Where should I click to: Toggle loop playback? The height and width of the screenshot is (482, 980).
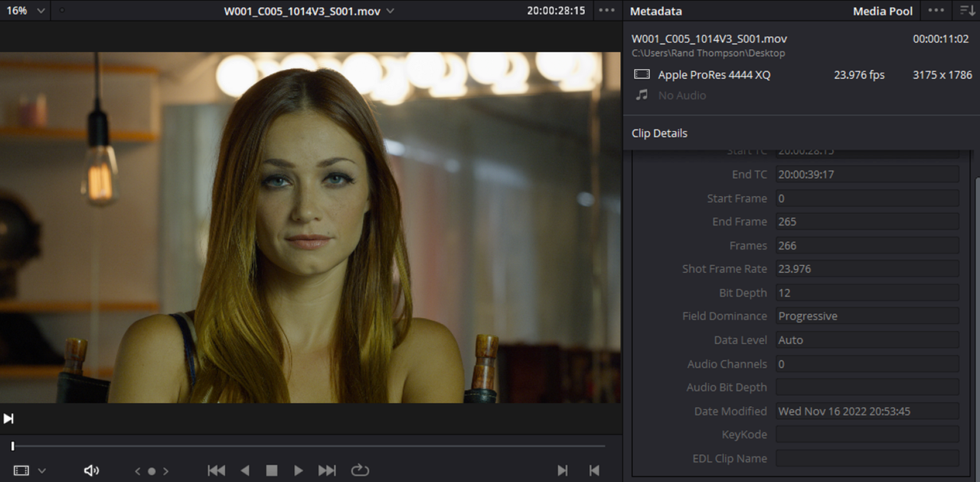pyautogui.click(x=360, y=471)
